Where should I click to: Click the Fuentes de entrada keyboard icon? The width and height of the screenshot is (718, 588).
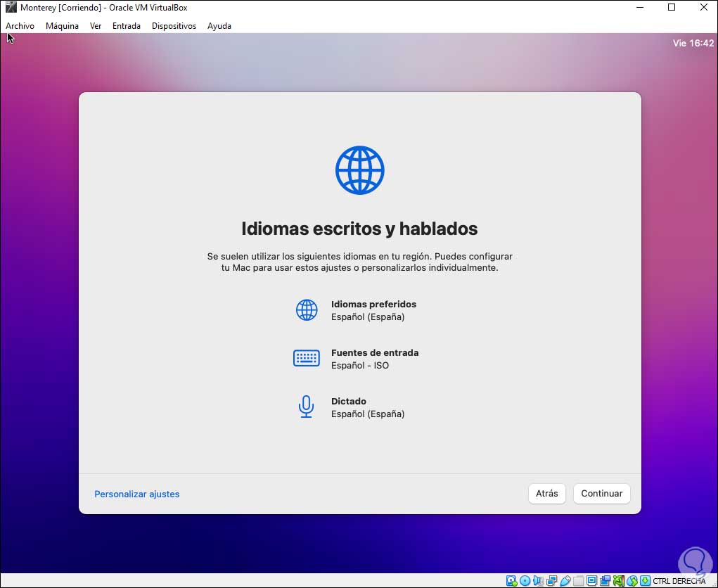(307, 358)
